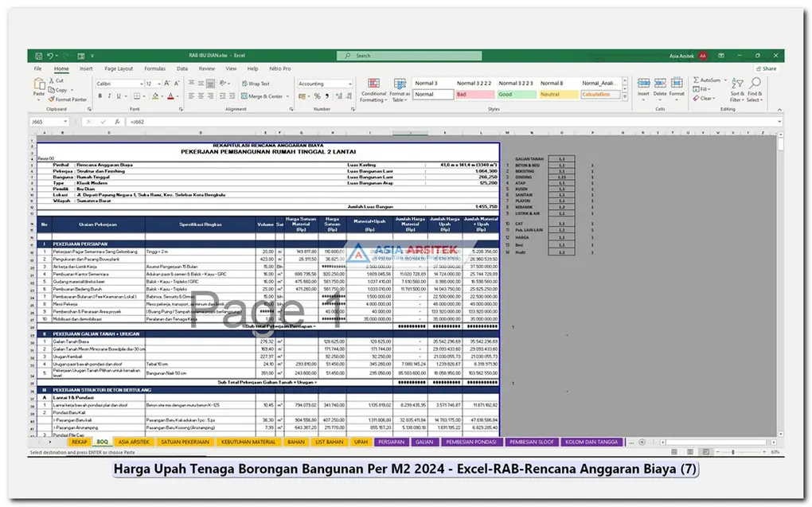
Task: Click Merge & Center button
Action: [262, 96]
